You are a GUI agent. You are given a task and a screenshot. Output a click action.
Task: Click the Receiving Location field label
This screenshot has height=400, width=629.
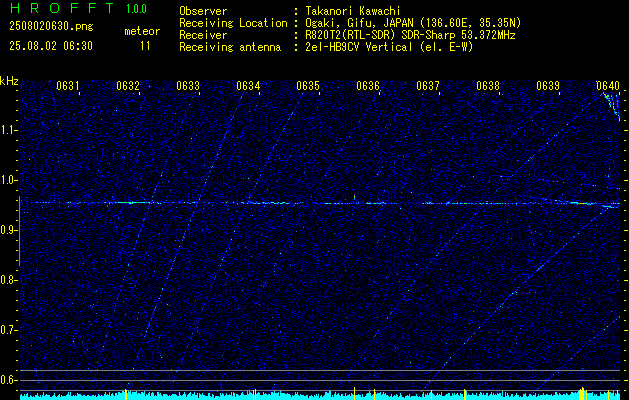pyautogui.click(x=233, y=23)
